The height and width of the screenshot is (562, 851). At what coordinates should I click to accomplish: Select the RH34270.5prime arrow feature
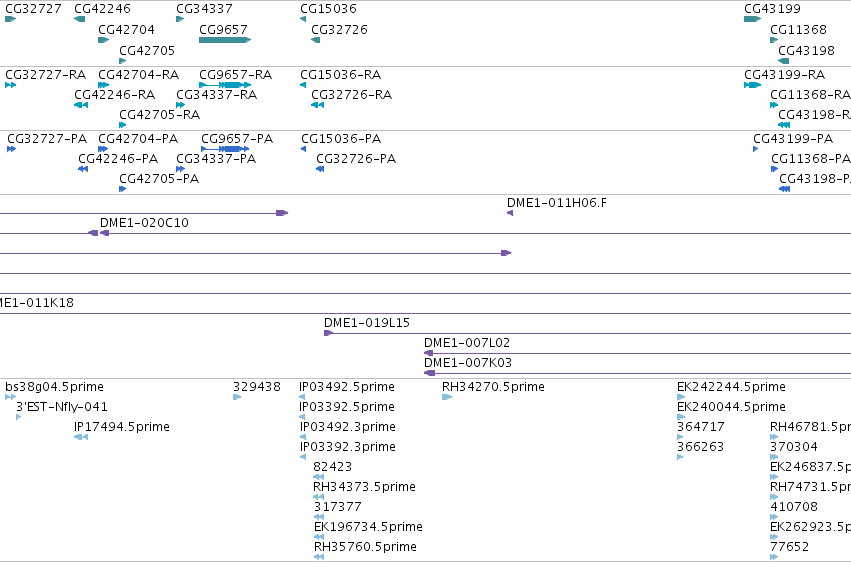point(447,398)
